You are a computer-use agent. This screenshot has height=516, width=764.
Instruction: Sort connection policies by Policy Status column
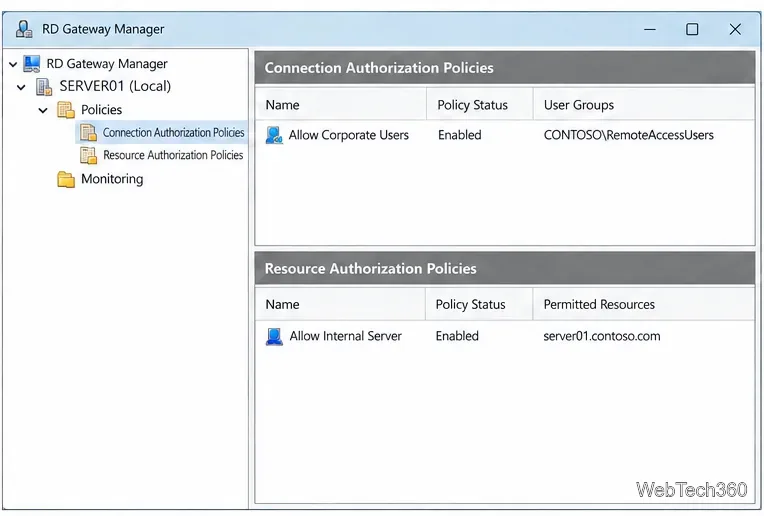480,105
